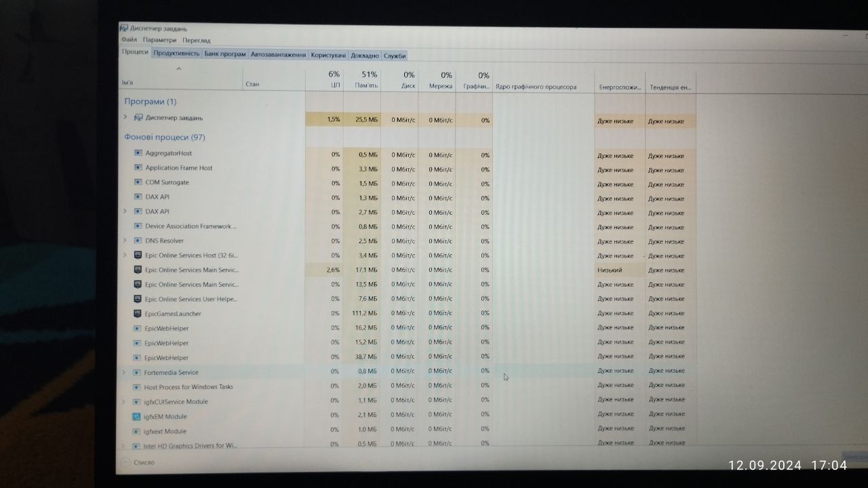Expand the Диспетчер завдань app row

(x=125, y=117)
